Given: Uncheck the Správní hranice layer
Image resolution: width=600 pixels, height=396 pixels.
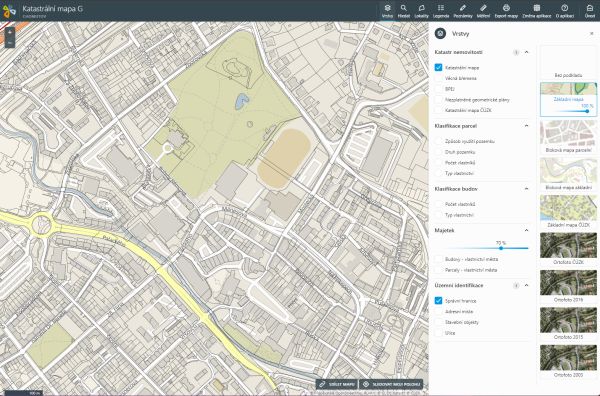Looking at the screenshot, I should pyautogui.click(x=439, y=301).
